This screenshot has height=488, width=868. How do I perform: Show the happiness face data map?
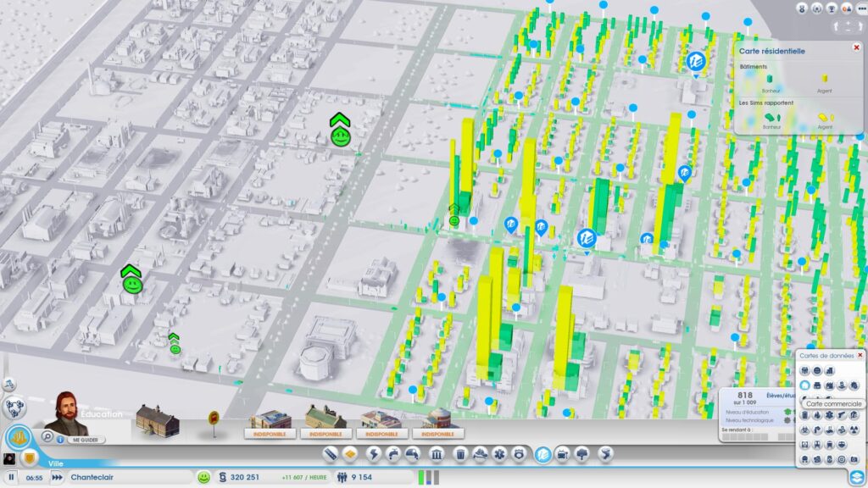(817, 371)
